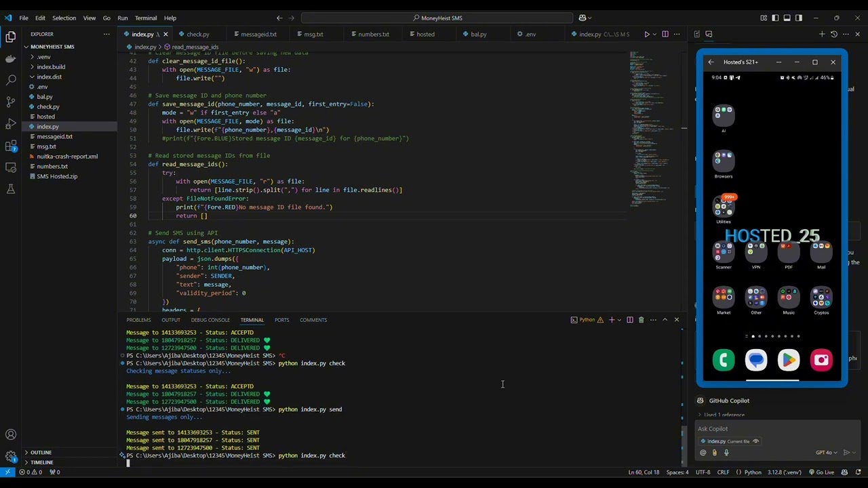The height and width of the screenshot is (488, 868).
Task: Open messageid.txt in the Explorer
Action: (54, 136)
